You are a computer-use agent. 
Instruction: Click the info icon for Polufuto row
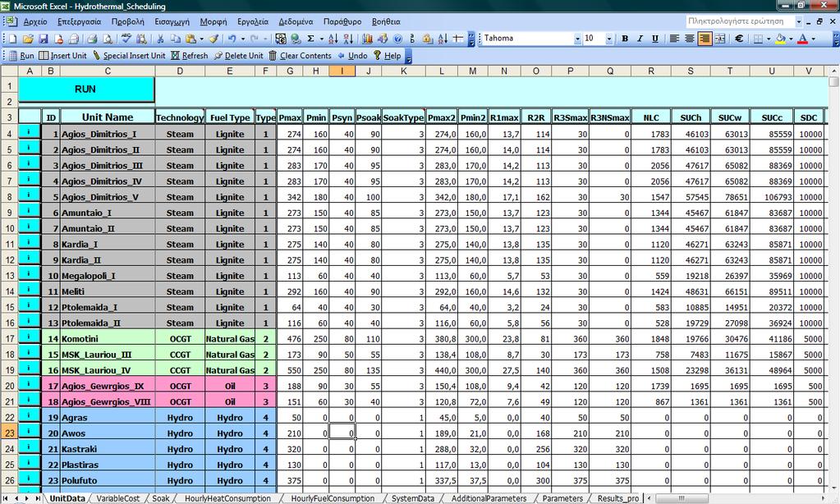point(30,479)
